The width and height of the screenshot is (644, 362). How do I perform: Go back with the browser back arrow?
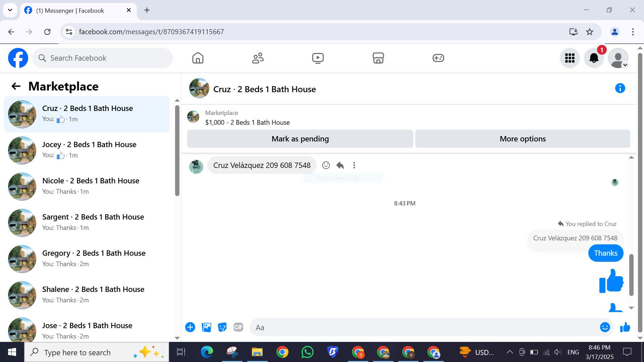pos(11,32)
